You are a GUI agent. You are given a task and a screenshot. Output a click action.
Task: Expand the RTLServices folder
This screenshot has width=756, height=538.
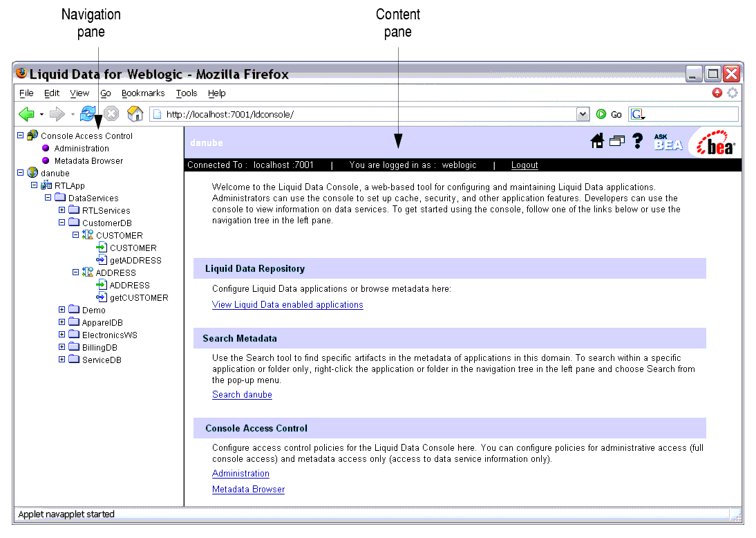point(62,210)
